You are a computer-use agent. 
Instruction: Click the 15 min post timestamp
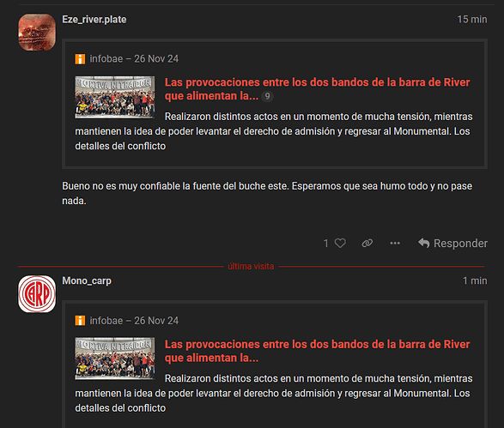472,19
